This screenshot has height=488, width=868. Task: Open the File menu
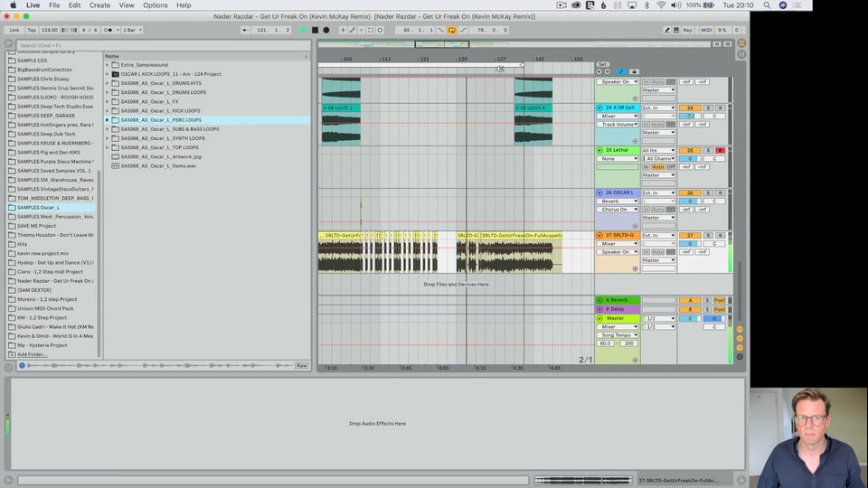pos(54,5)
